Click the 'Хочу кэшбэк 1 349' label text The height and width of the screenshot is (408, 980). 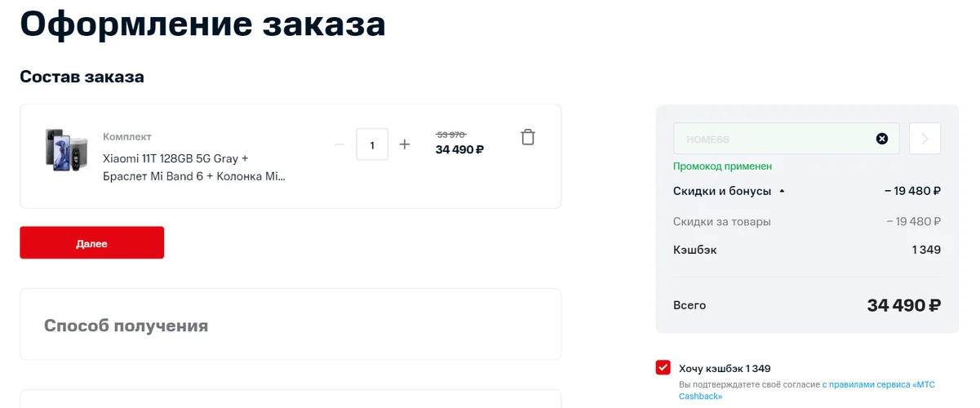point(725,369)
